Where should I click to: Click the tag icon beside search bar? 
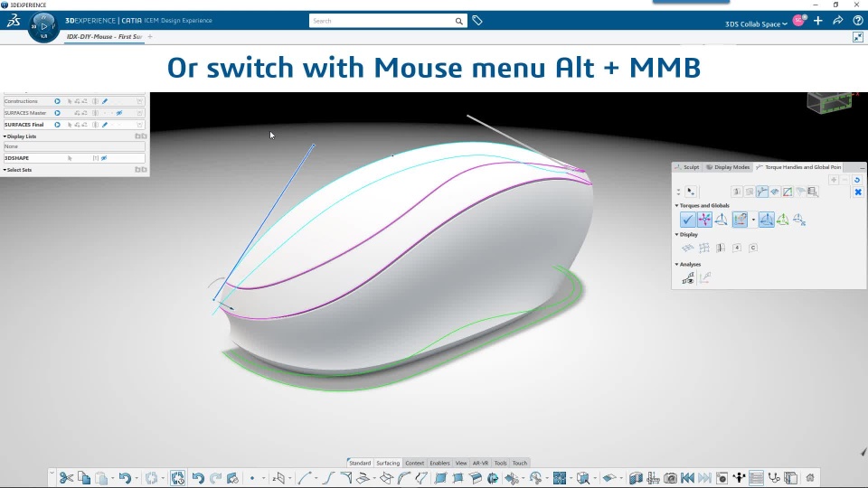pyautogui.click(x=477, y=21)
